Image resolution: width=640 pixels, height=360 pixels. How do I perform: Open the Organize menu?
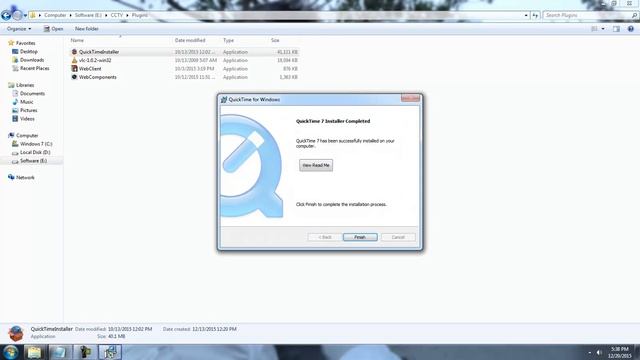tap(19, 29)
